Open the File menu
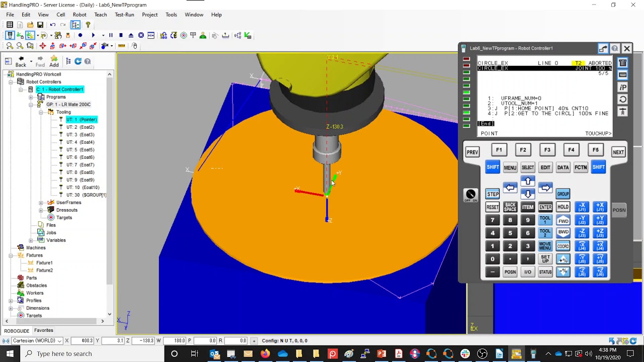The image size is (644, 362). [x=10, y=15]
